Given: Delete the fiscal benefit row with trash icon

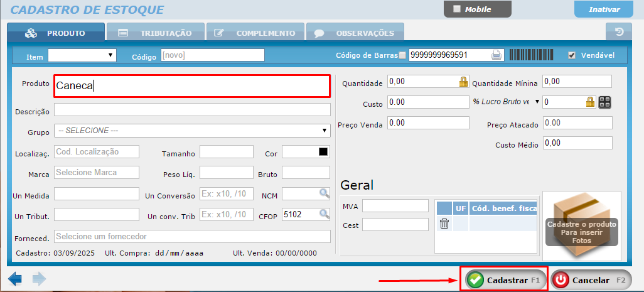Looking at the screenshot, I should coord(444,224).
